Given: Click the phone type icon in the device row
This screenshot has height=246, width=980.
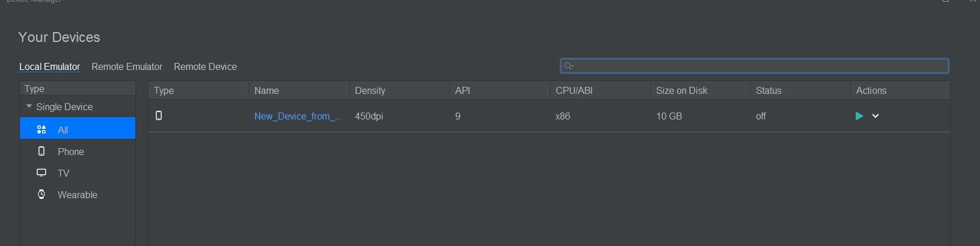Looking at the screenshot, I should coord(159,115).
